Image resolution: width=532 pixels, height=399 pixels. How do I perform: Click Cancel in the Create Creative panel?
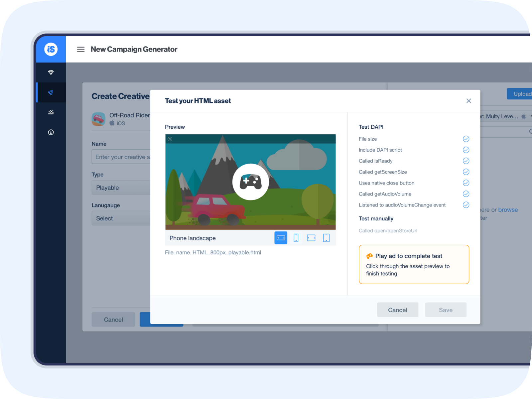coord(113,320)
